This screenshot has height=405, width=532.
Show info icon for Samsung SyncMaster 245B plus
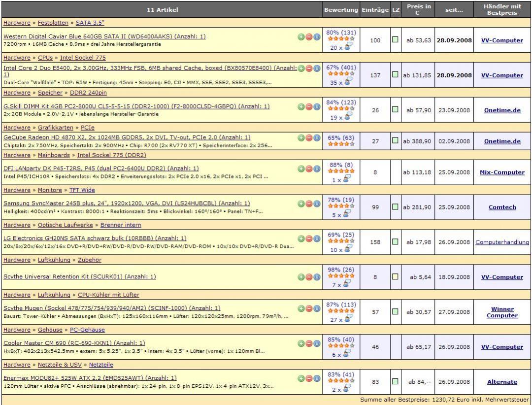tap(317, 203)
